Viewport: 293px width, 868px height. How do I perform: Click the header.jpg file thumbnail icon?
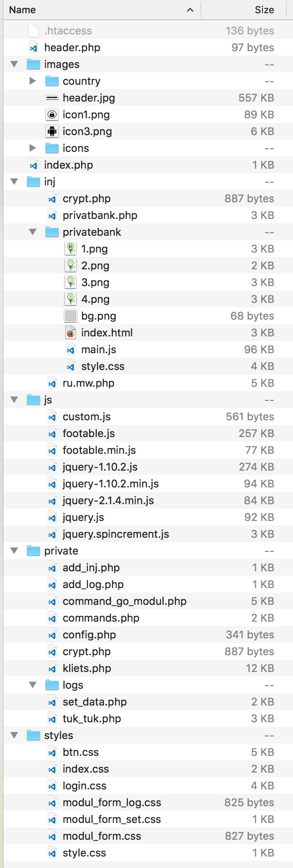tap(52, 98)
